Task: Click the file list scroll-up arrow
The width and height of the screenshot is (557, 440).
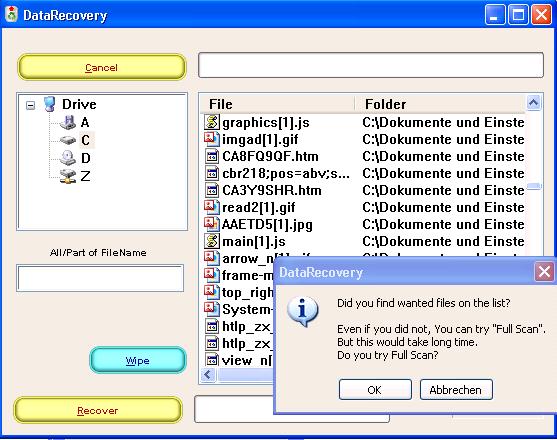Action: click(533, 103)
